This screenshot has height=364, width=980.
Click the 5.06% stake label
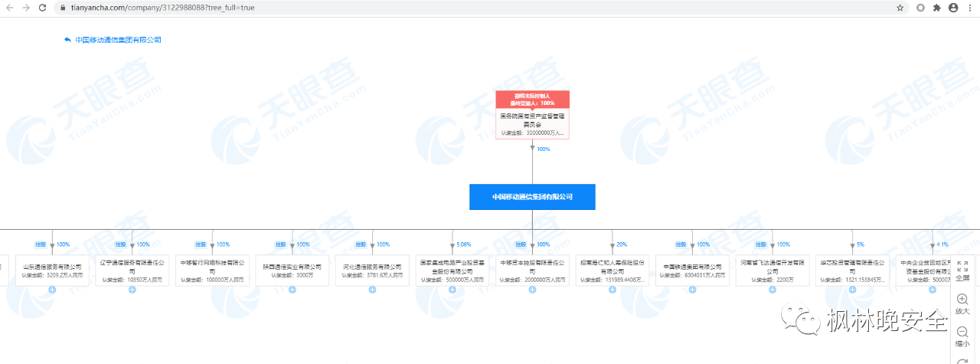[463, 244]
